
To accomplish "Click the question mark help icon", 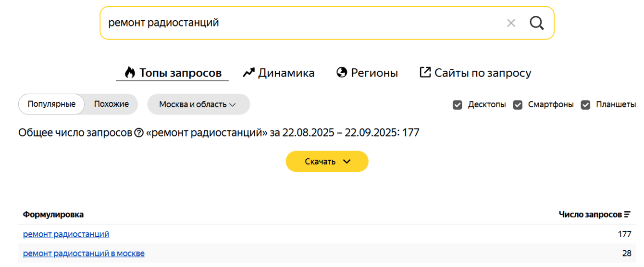I will click(x=139, y=133).
